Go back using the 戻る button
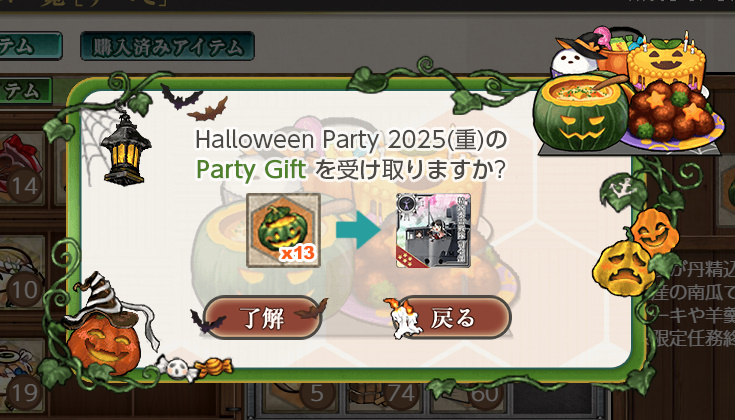Viewport: 735px width, 420px height. click(452, 318)
